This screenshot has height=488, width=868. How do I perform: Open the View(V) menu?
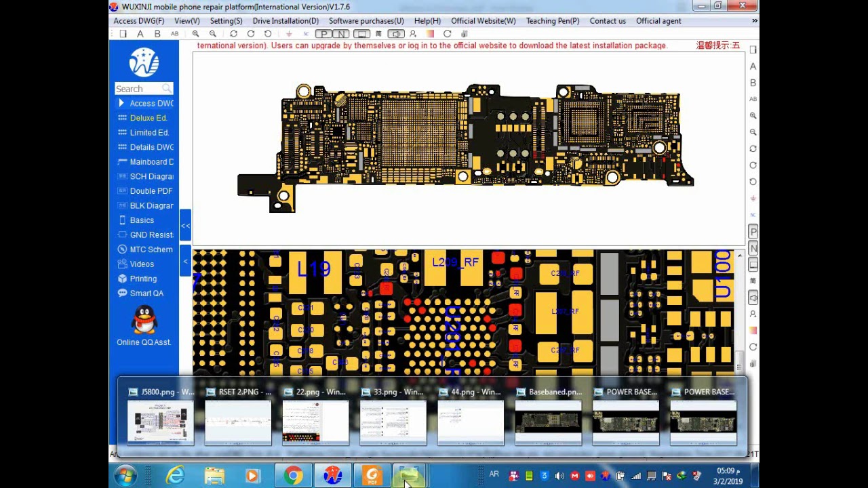(187, 21)
